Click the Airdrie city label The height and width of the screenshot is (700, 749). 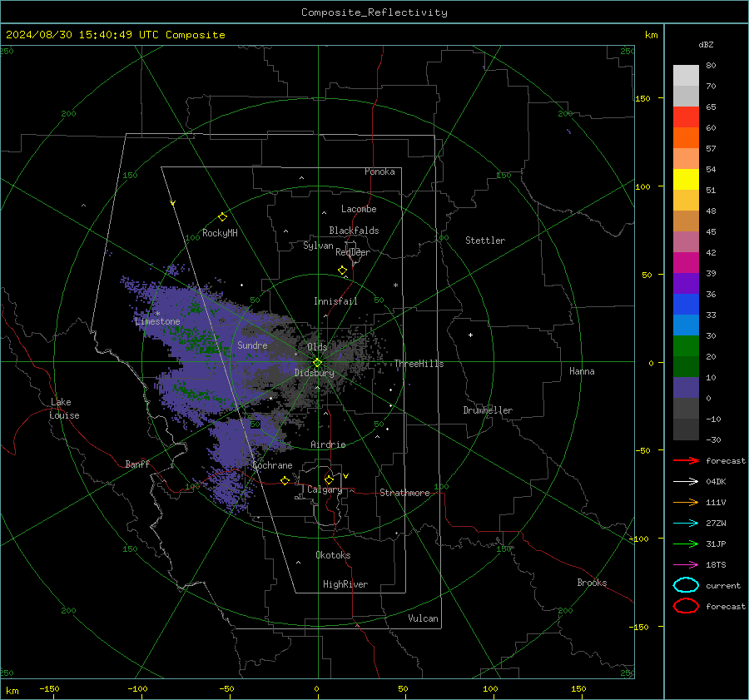click(x=328, y=444)
